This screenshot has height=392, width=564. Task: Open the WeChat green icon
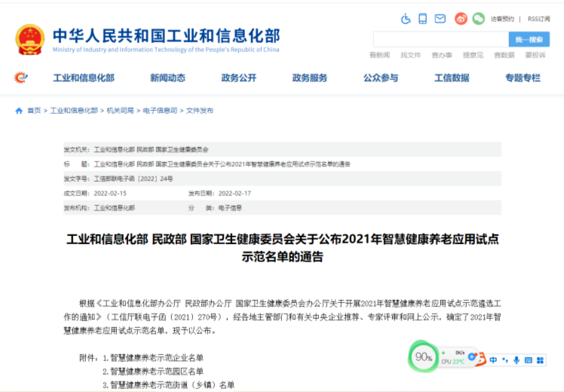pyautogui.click(x=478, y=19)
